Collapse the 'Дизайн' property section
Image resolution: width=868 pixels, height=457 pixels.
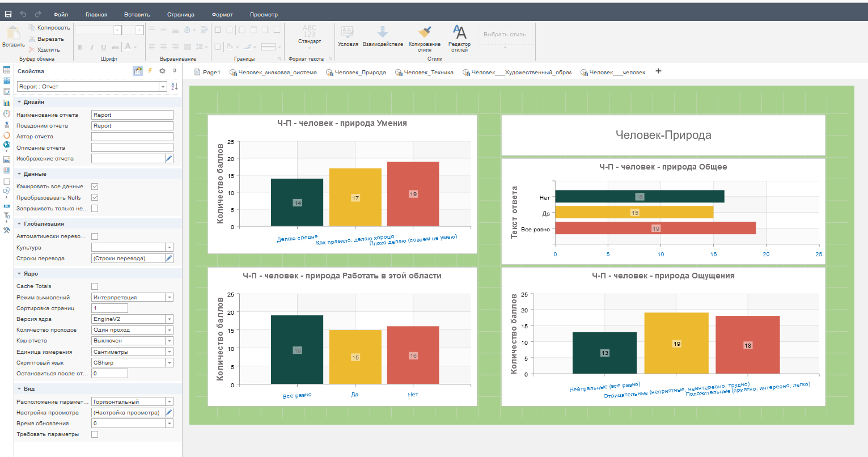click(x=19, y=102)
